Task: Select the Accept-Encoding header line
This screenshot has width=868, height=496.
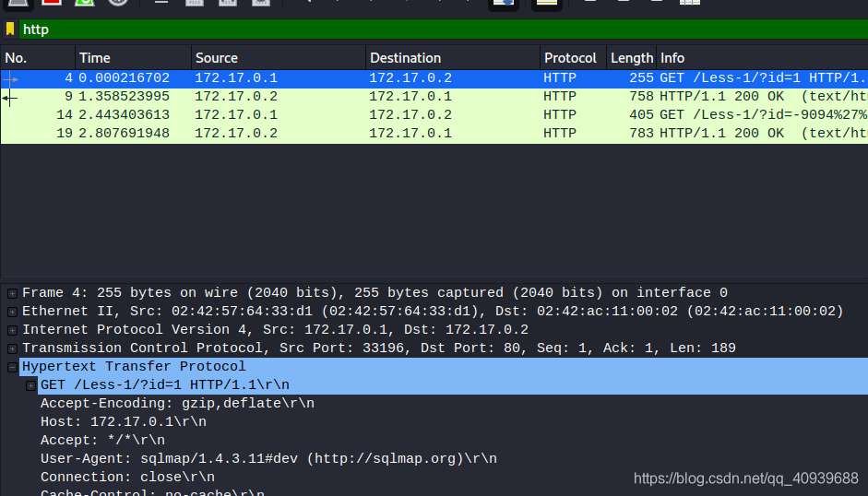Action: 177,404
